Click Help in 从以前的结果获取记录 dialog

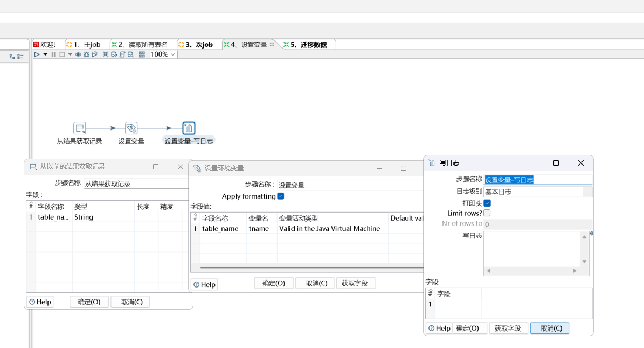(40, 302)
